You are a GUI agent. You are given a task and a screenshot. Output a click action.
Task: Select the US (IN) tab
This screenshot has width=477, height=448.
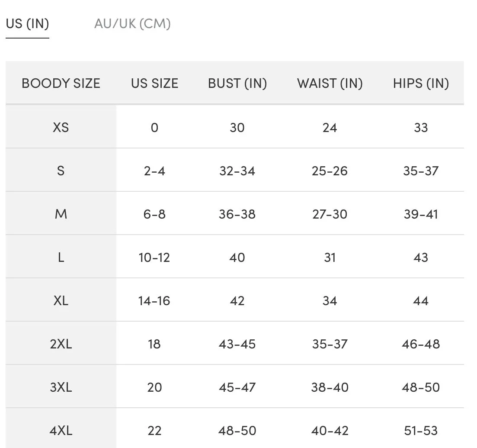point(27,24)
